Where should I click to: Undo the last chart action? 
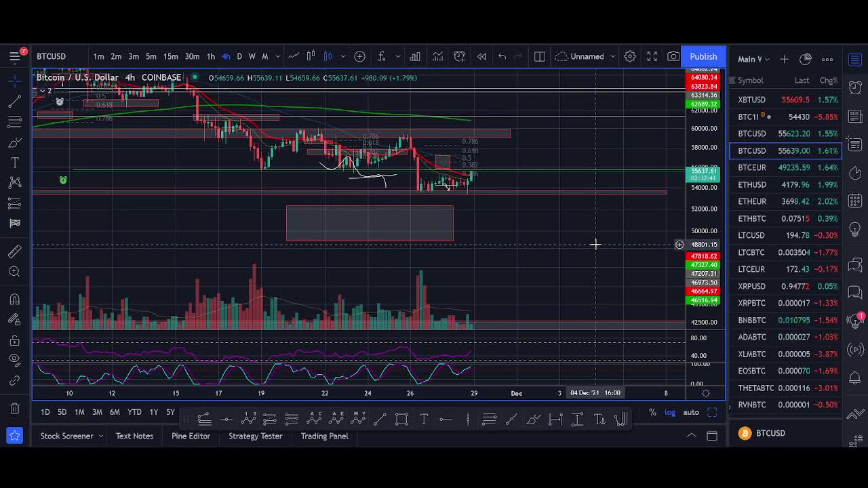[502, 56]
